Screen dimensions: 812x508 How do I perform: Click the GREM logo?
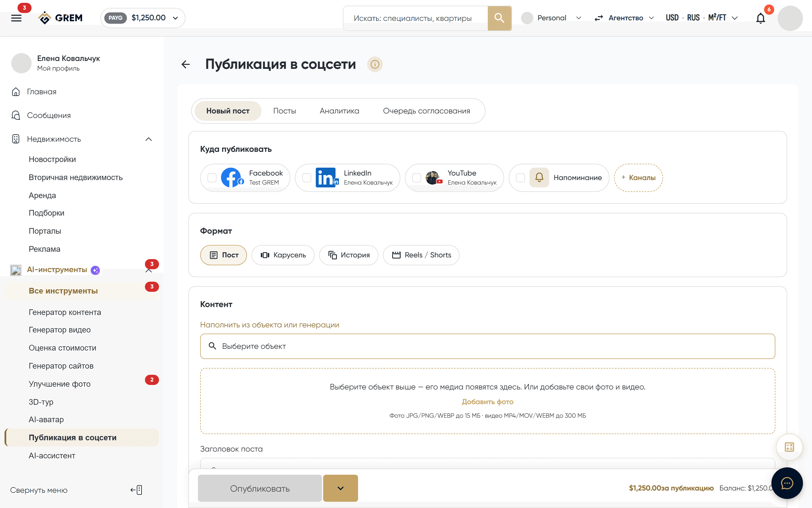tap(60, 18)
